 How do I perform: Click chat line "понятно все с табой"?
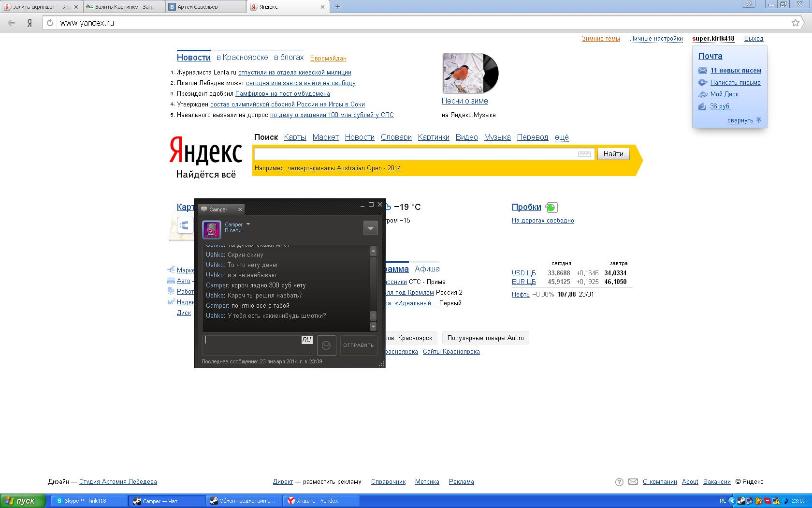[261, 306]
